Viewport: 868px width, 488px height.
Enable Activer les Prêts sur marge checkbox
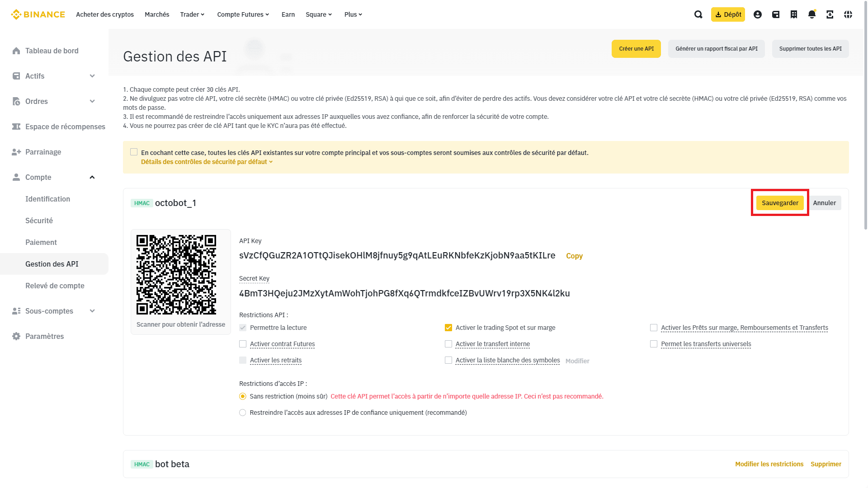tap(654, 328)
